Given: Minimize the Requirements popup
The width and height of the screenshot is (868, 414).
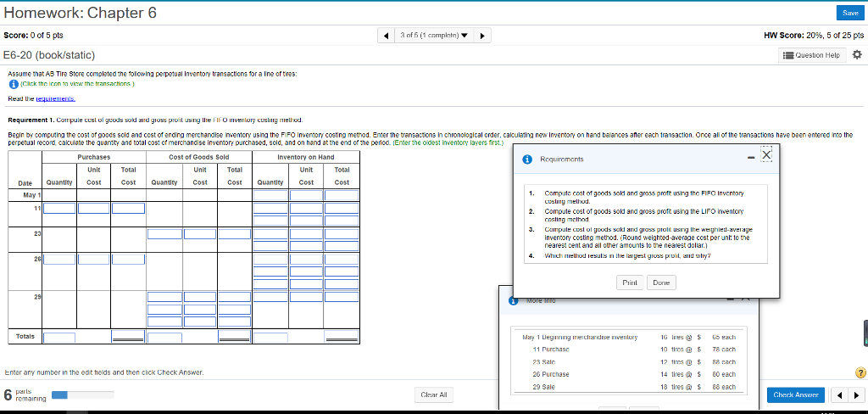Looking at the screenshot, I should [x=751, y=159].
